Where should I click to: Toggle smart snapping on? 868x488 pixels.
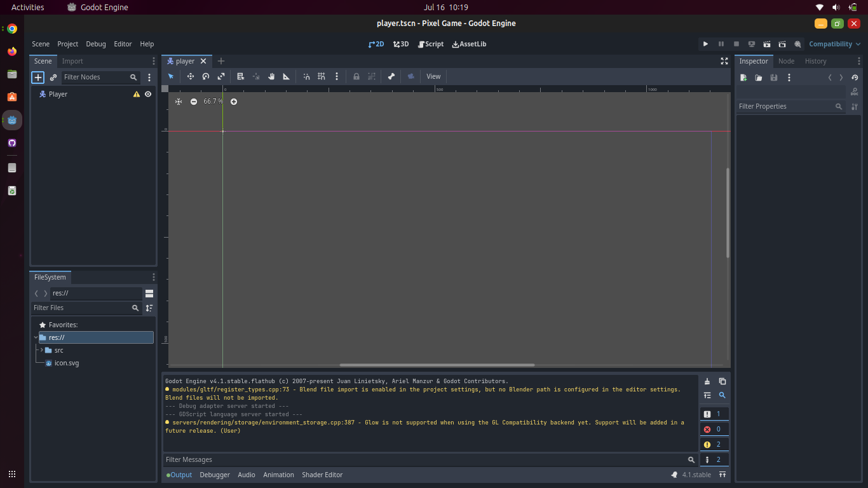pos(306,76)
